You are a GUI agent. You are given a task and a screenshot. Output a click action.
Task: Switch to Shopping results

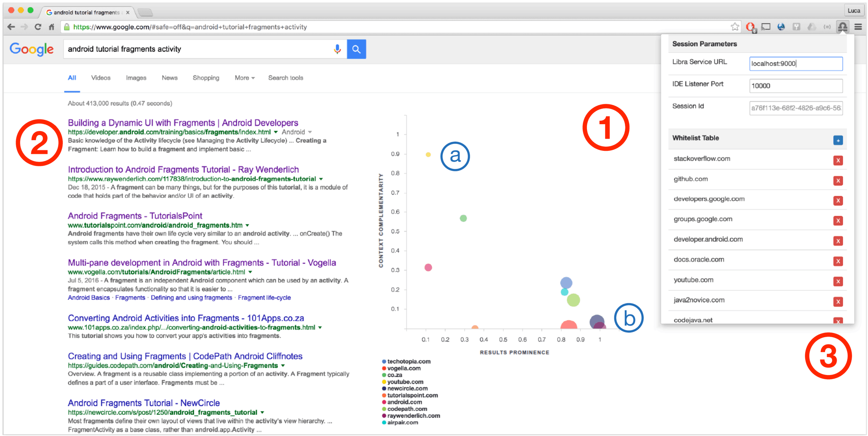tap(206, 78)
